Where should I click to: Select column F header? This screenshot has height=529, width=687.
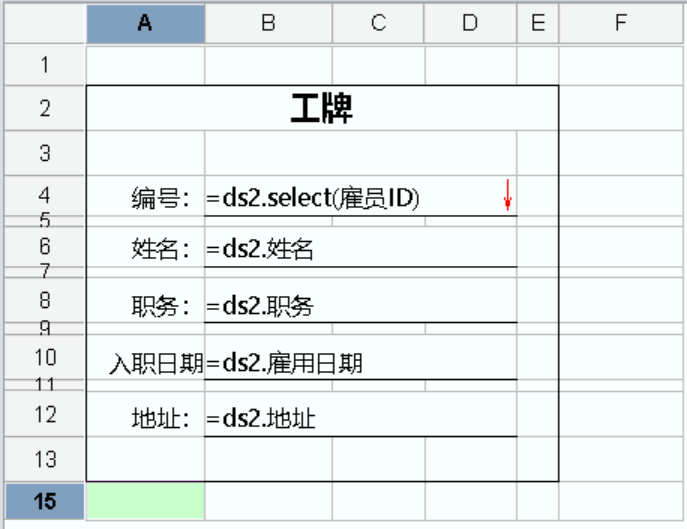620,24
